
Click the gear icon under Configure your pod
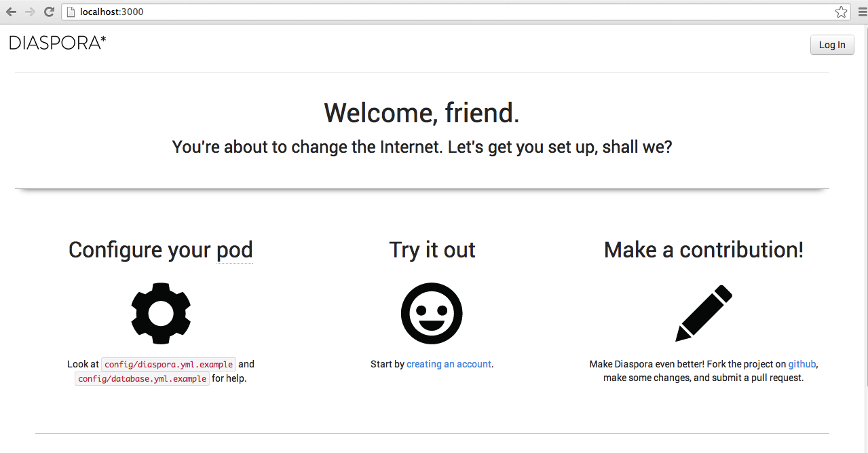pyautogui.click(x=161, y=313)
